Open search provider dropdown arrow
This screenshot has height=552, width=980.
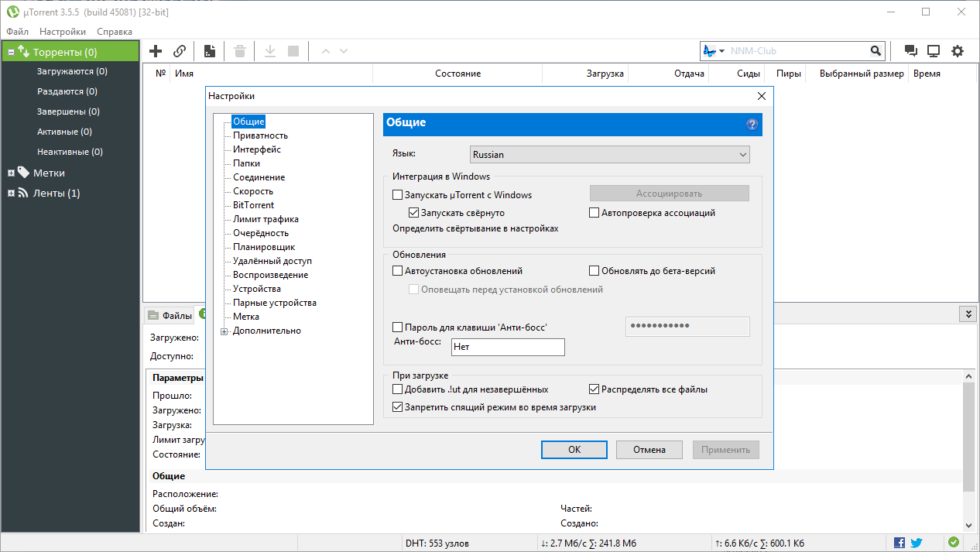(721, 51)
